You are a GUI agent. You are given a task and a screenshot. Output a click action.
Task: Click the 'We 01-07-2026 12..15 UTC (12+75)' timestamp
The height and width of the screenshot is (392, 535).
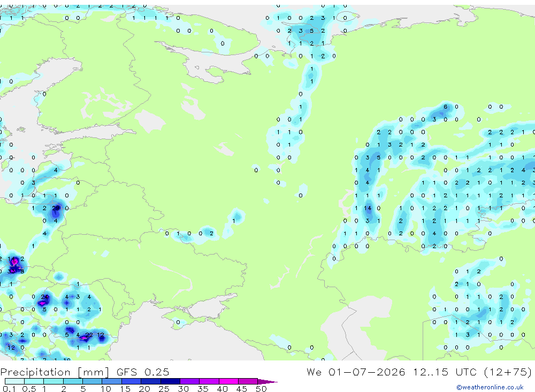click(419, 372)
